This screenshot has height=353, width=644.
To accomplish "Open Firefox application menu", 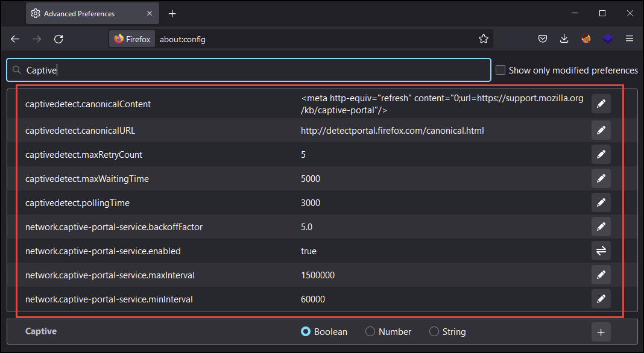I will point(629,39).
